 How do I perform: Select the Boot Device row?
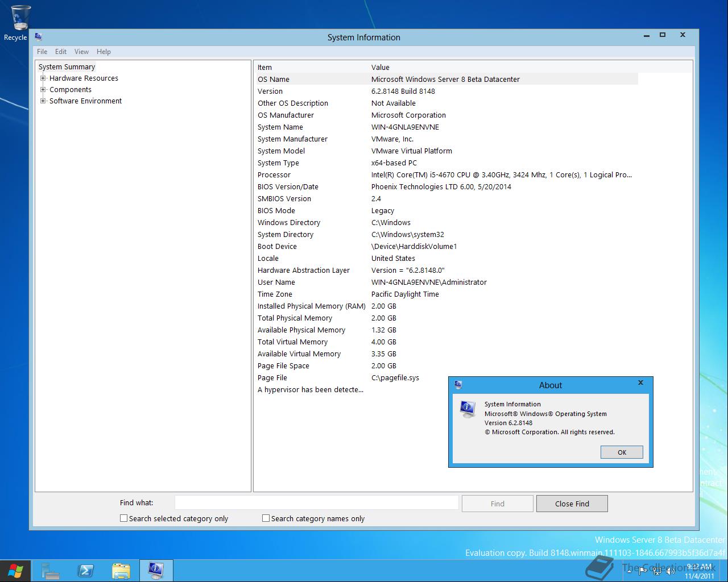tap(446, 246)
